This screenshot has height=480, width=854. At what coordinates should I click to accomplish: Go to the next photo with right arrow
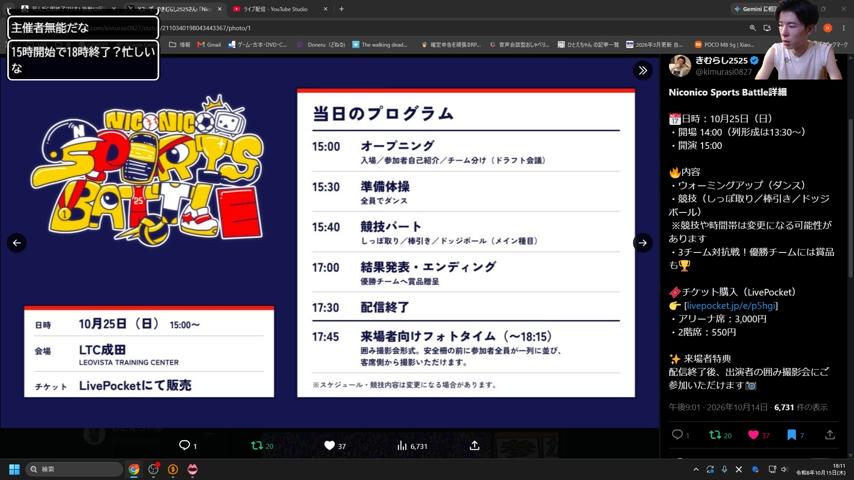[643, 243]
